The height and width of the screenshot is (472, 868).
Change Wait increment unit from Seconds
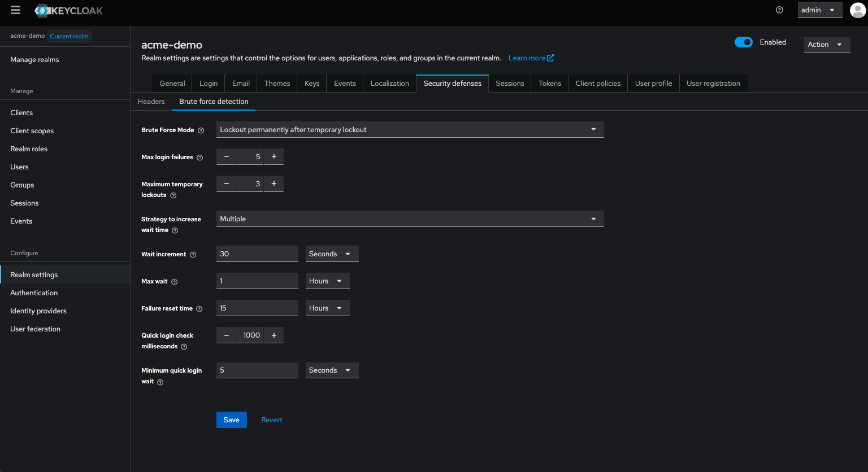coord(332,254)
